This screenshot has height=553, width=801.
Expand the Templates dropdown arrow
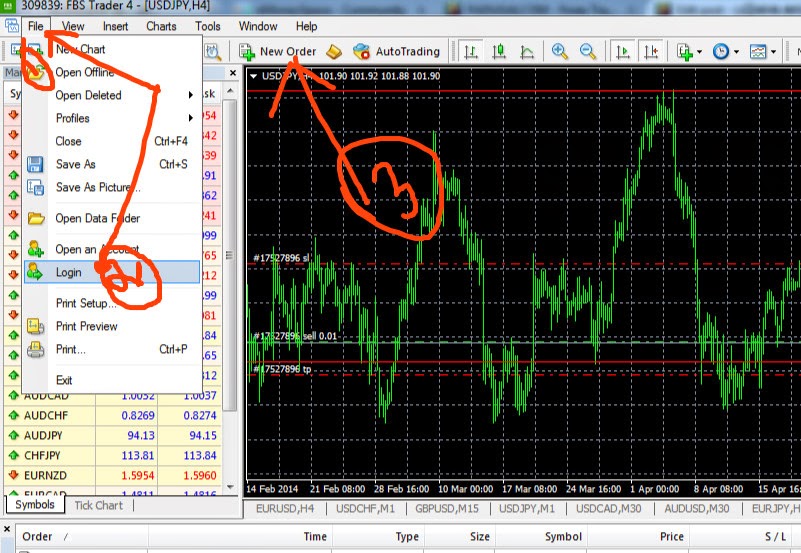(773, 52)
